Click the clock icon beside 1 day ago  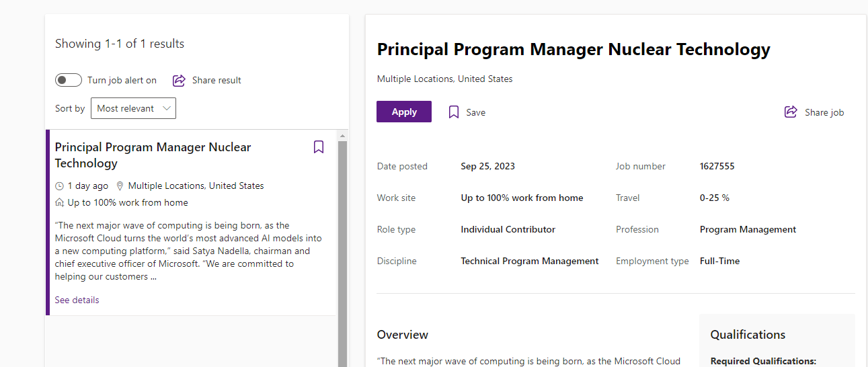coord(59,186)
